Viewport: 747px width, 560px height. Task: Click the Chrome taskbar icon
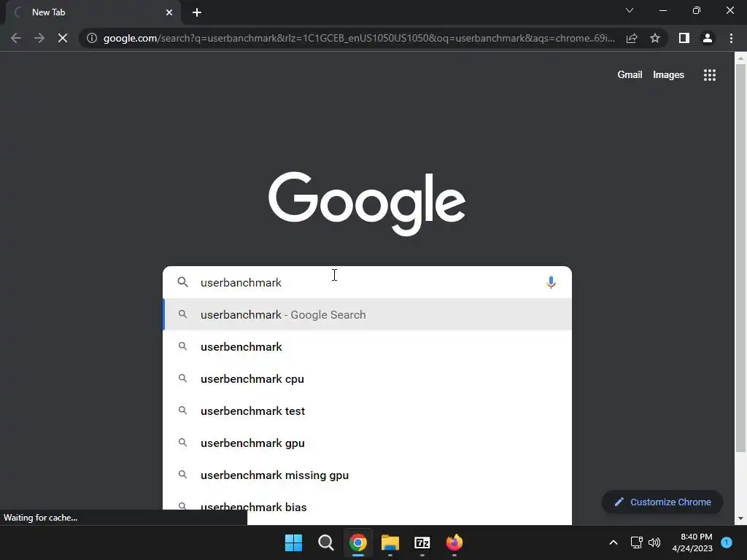[x=357, y=542]
